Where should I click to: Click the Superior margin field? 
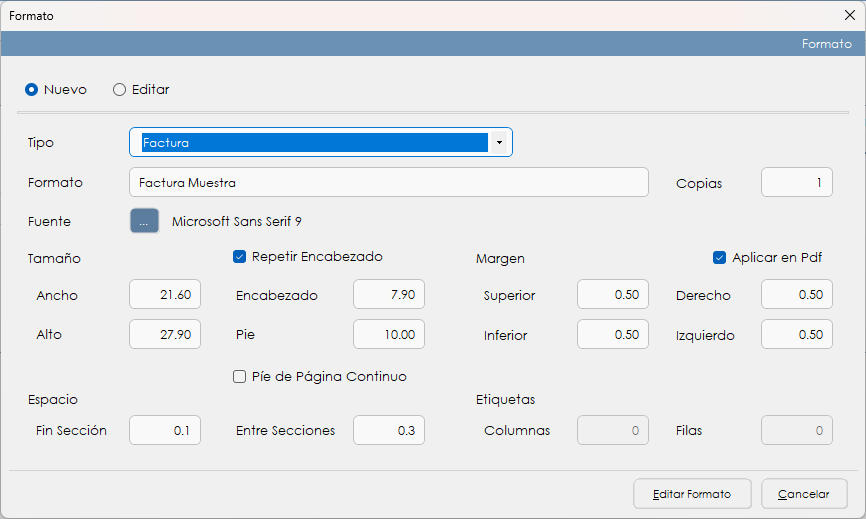(x=612, y=295)
